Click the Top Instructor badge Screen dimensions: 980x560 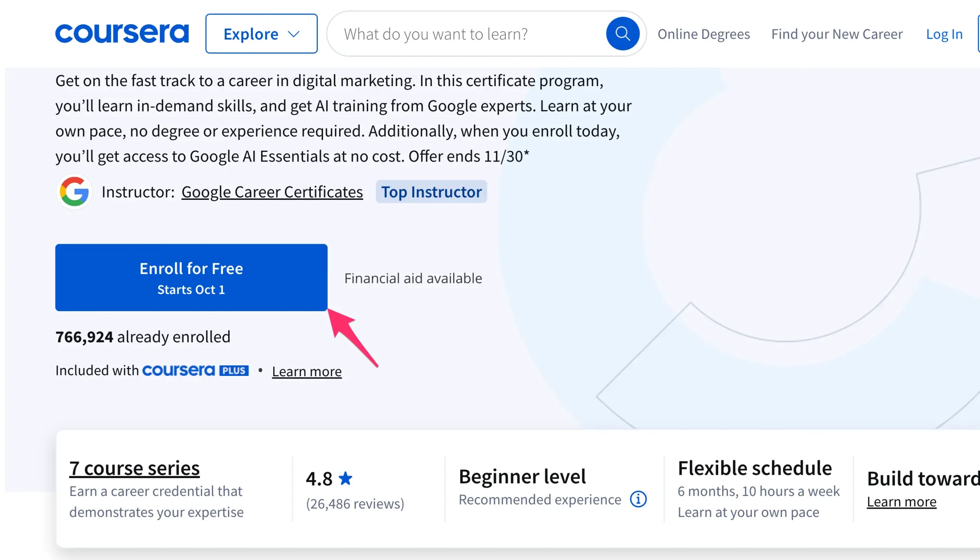click(431, 191)
